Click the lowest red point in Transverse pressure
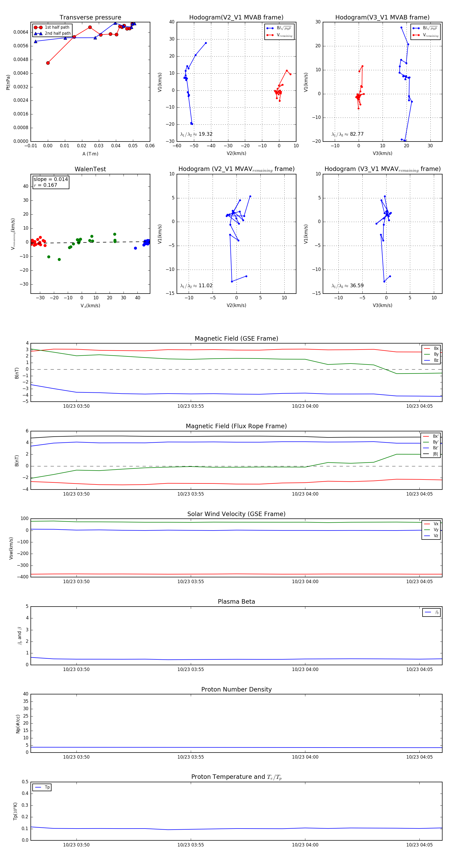The width and height of the screenshot is (473, 868). click(48, 63)
